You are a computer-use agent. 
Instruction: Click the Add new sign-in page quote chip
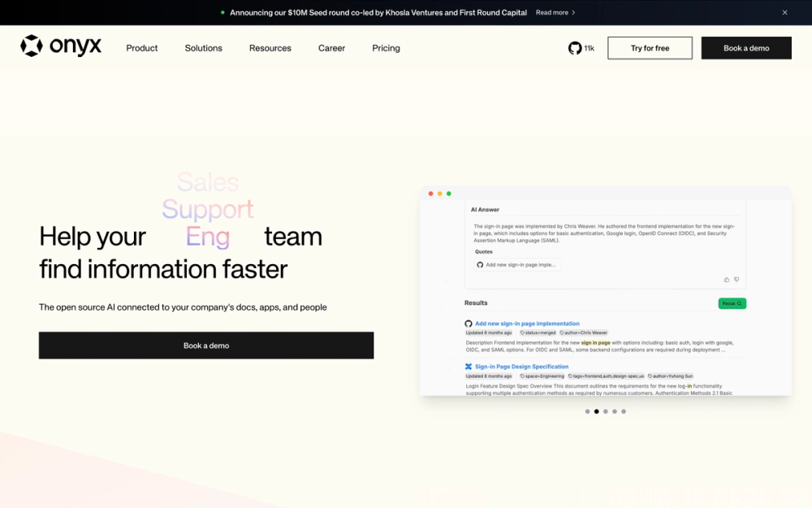pos(518,265)
